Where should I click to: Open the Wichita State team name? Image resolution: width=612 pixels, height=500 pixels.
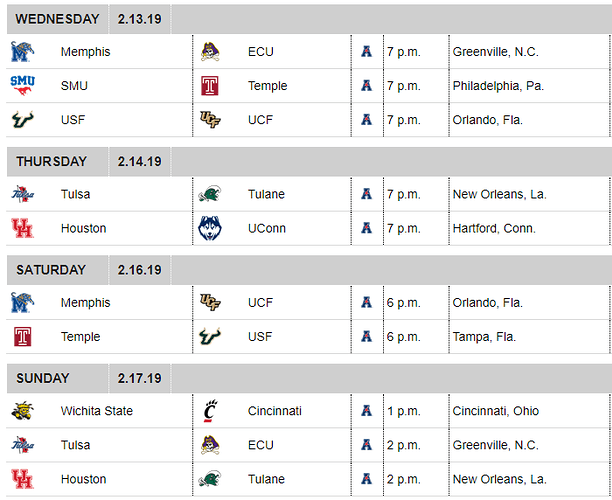click(97, 411)
